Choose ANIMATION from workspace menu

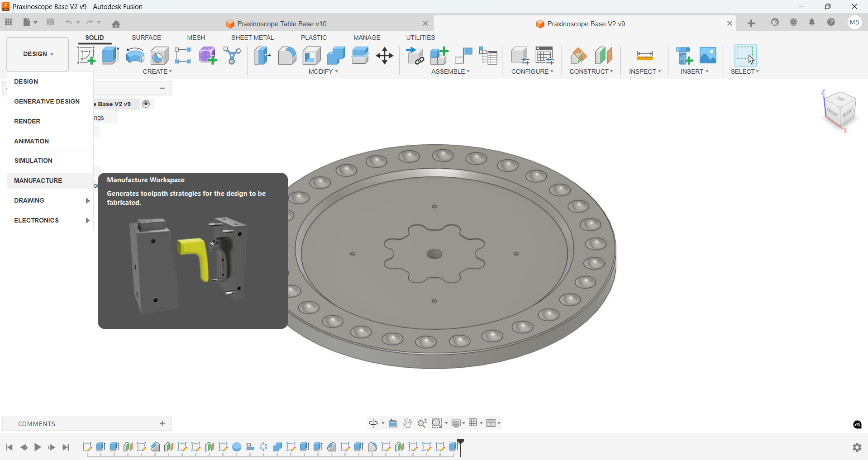pos(50,141)
